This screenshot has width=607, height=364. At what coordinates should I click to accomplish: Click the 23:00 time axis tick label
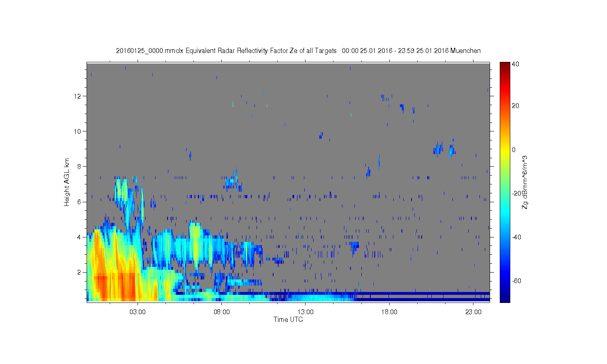click(473, 312)
